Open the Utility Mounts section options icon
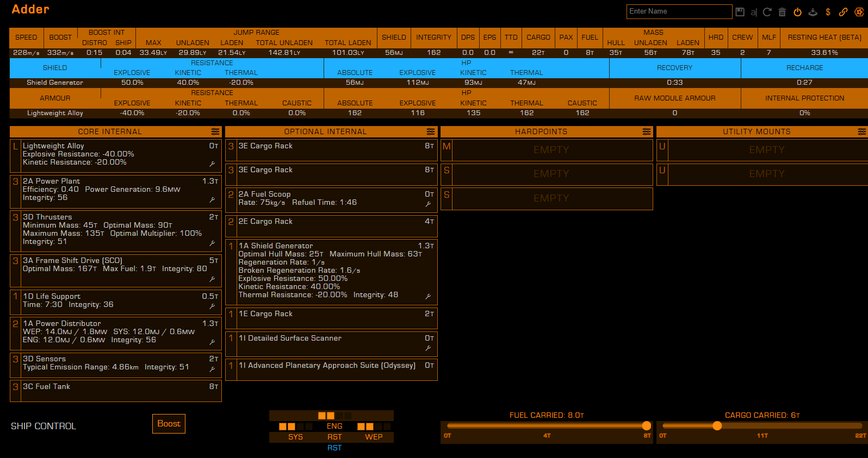Image resolution: width=868 pixels, height=458 pixels. (x=861, y=131)
